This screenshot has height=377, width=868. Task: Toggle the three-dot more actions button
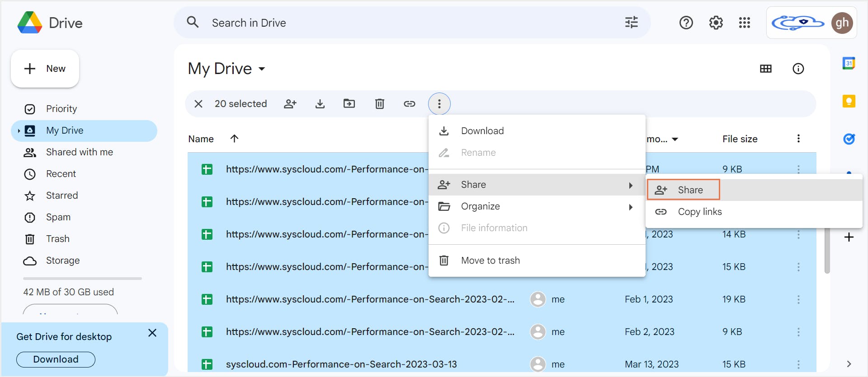tap(439, 104)
